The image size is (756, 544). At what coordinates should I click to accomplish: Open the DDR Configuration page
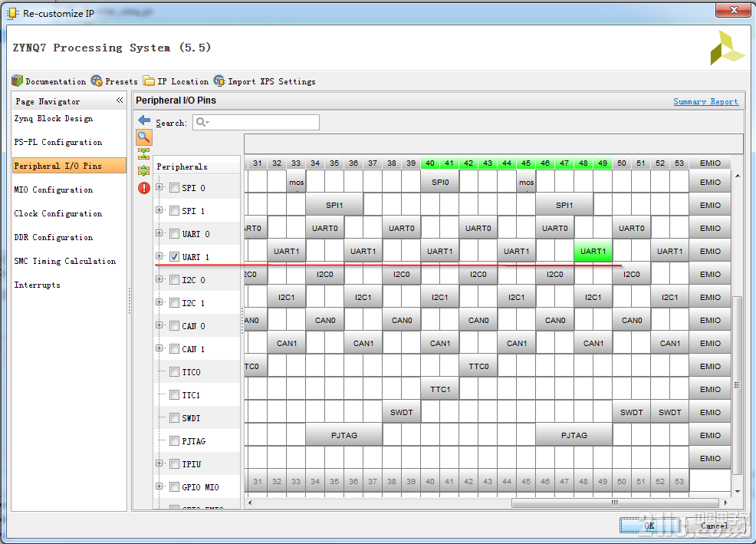point(54,237)
